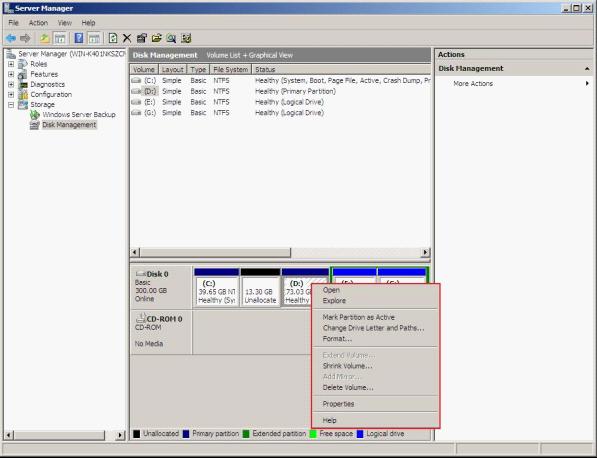This screenshot has width=597, height=458.
Task: Click the Refresh toolbar icon
Action: pos(113,38)
